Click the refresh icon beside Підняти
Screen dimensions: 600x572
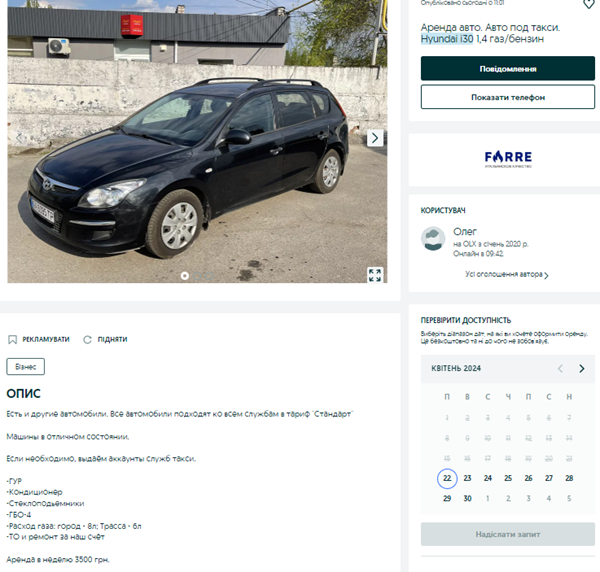[88, 339]
